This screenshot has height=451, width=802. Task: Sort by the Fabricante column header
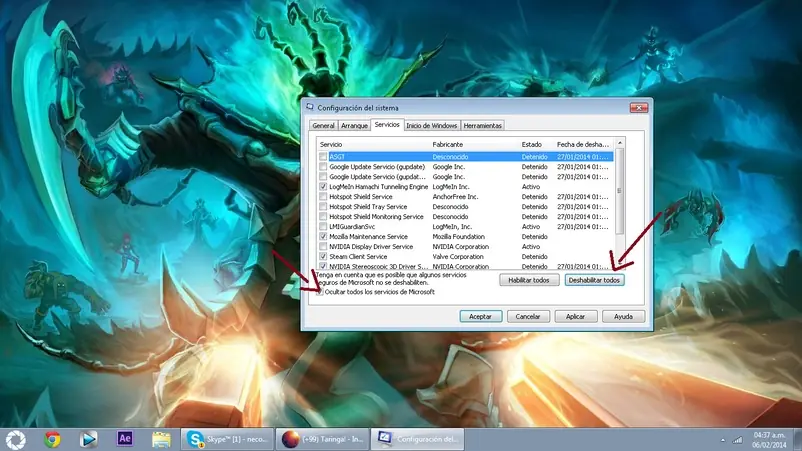[x=475, y=145]
